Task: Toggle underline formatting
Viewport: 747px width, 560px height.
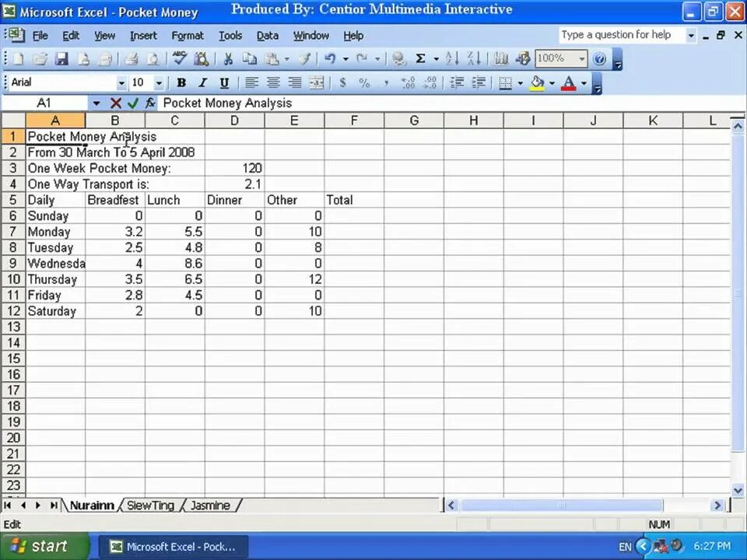Action: [x=224, y=83]
